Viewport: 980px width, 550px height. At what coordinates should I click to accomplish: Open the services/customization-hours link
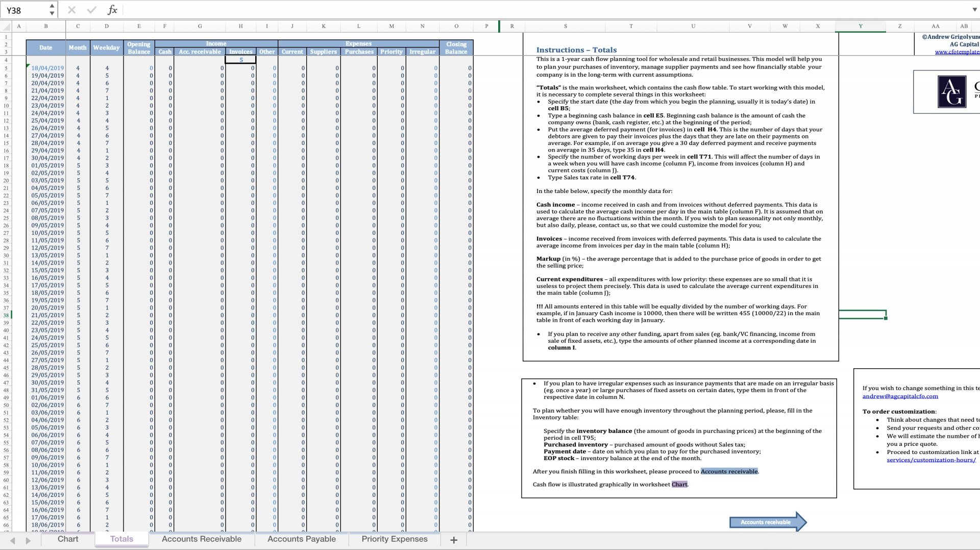[931, 460]
